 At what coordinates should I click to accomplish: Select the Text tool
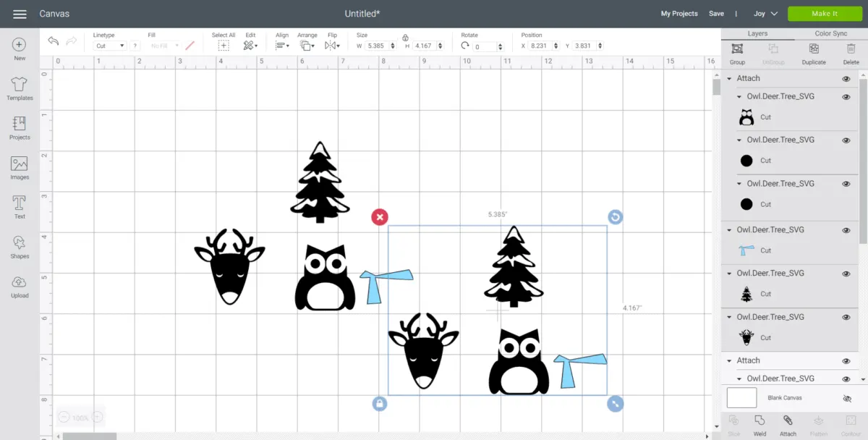[20, 207]
